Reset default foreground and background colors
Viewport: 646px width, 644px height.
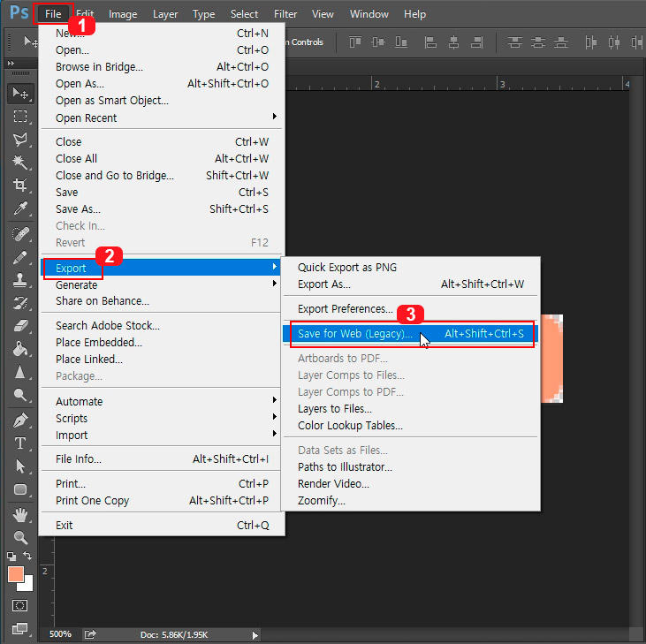click(11, 557)
